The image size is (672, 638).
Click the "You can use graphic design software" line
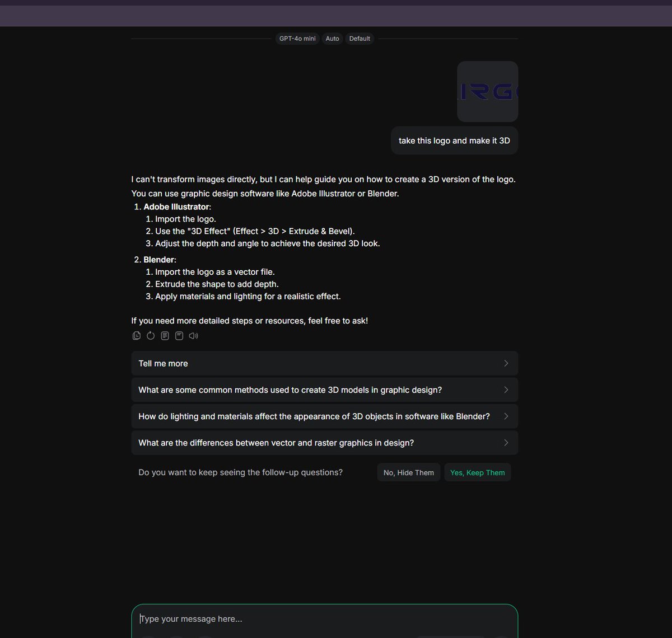pos(265,194)
